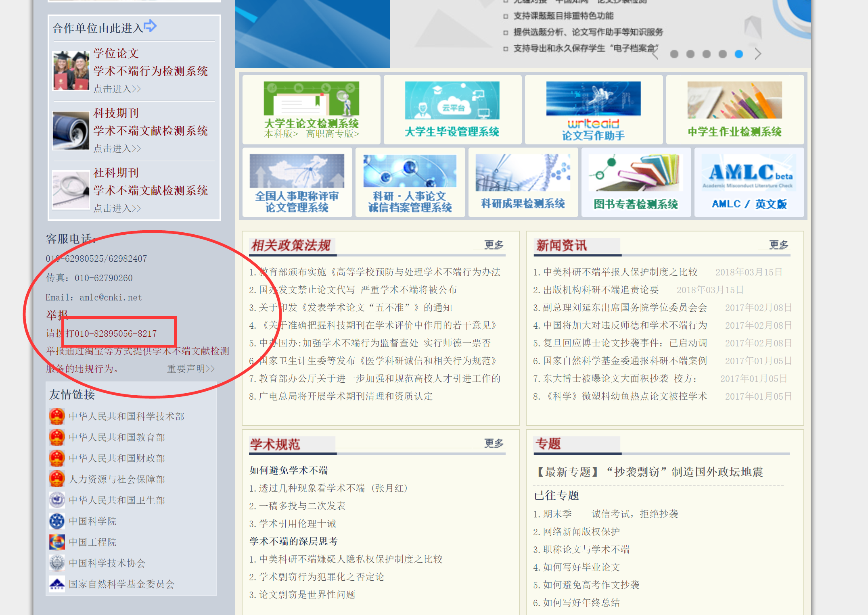Click national emblem icon for 财政部
The image size is (868, 615).
pos(57,458)
